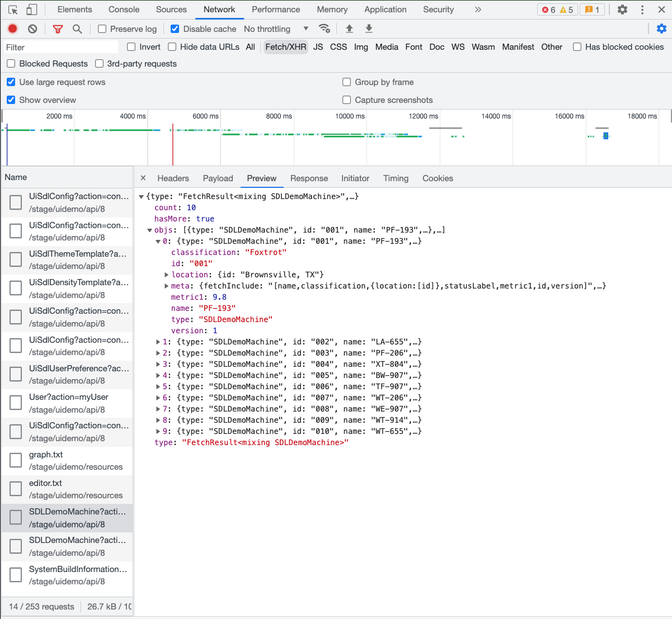Uncheck the Disable cache checkbox
Screen dimensions: 672x619
175,29
